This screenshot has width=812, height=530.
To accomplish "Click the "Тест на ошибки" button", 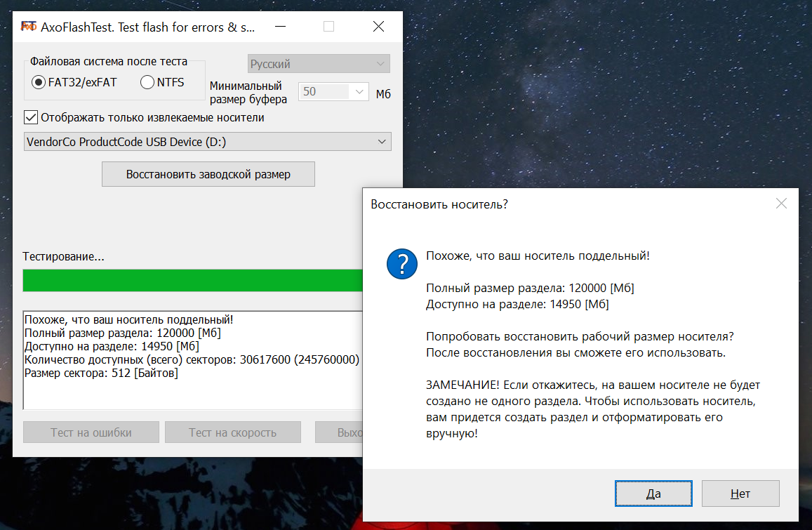I will pos(91,432).
